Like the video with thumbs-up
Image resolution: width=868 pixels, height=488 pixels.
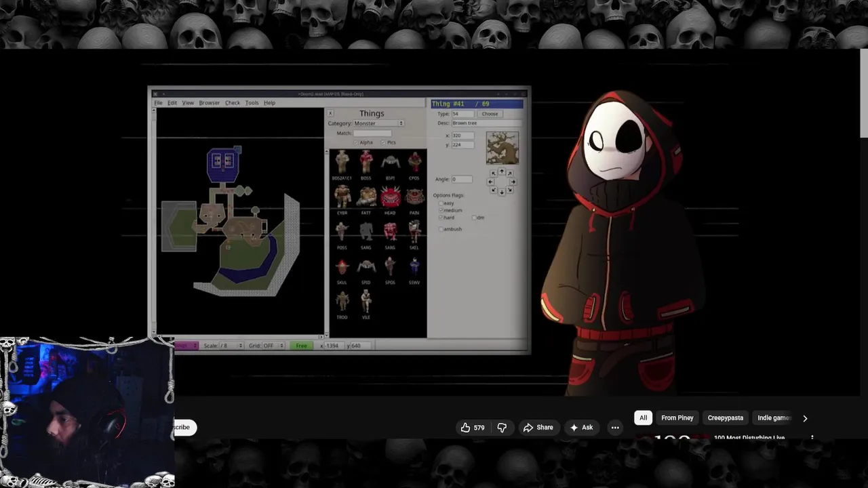pyautogui.click(x=473, y=428)
